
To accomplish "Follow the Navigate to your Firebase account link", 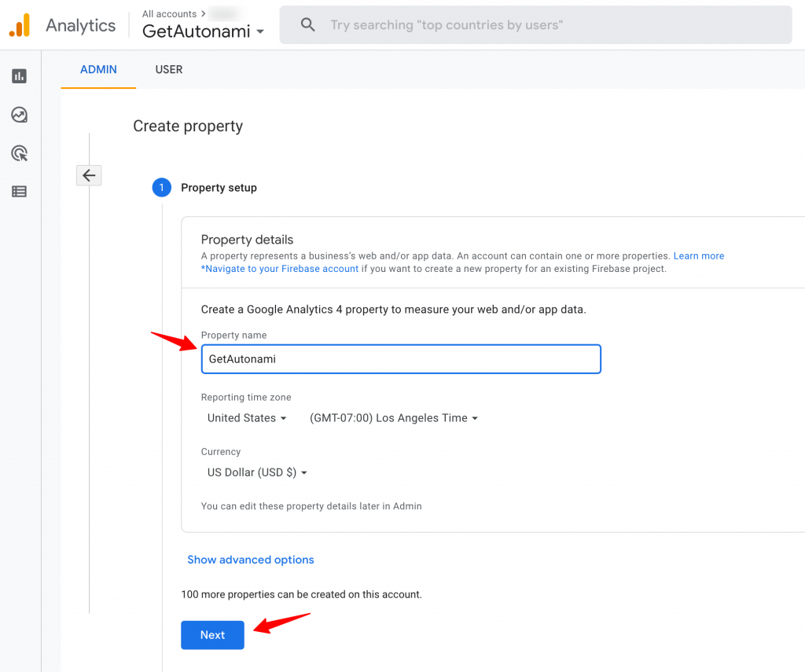I will [x=280, y=269].
